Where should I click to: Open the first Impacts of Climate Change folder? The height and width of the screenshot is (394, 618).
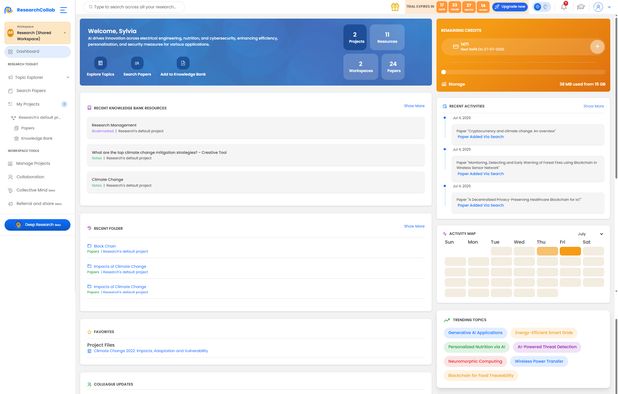(x=120, y=267)
